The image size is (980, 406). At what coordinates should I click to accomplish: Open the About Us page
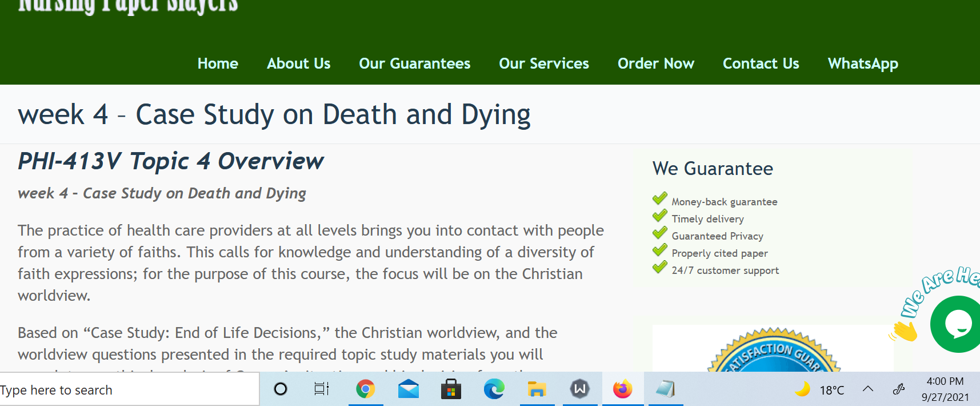pyautogui.click(x=298, y=63)
